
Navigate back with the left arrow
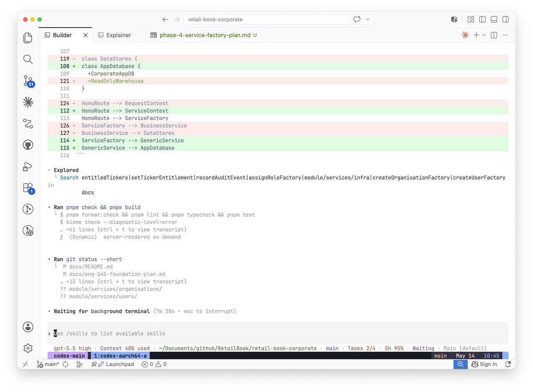(x=165, y=20)
